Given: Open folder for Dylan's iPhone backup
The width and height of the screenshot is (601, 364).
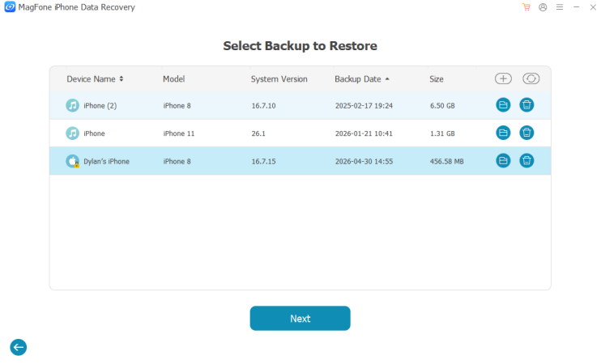Looking at the screenshot, I should [503, 161].
